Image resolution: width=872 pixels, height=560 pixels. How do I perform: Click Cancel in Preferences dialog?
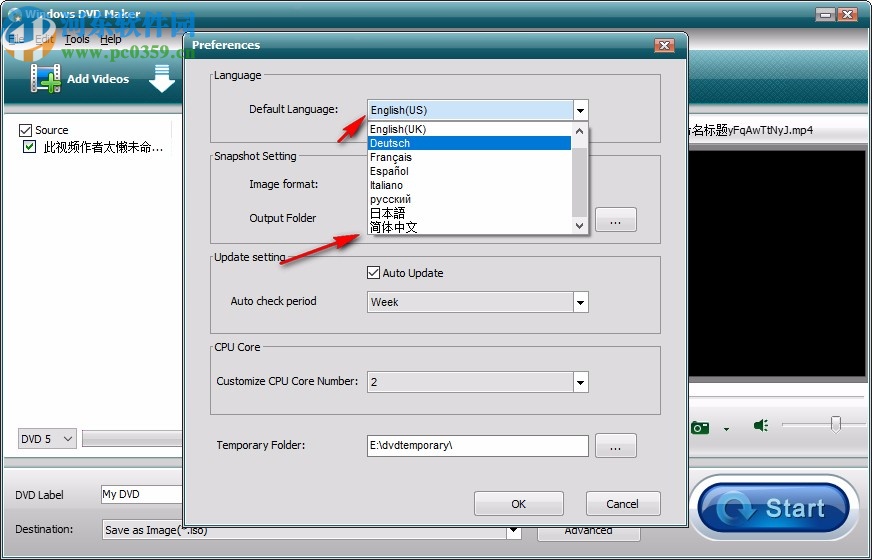(x=623, y=504)
